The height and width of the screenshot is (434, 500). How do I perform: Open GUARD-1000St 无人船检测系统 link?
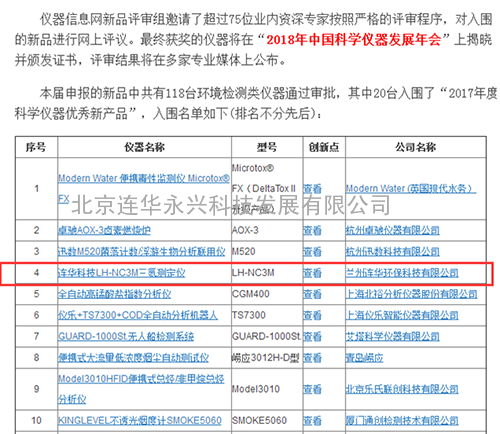pyautogui.click(x=126, y=336)
